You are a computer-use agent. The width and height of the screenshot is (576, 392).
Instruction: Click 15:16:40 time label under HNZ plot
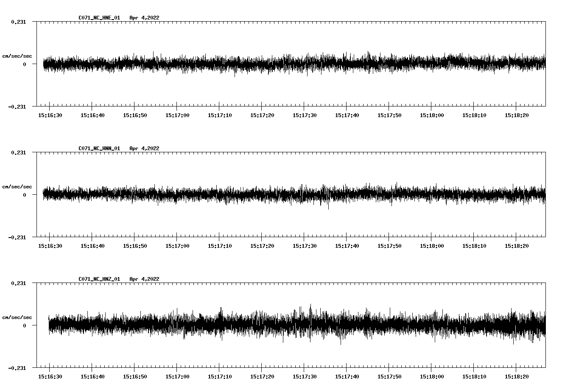(x=92, y=377)
